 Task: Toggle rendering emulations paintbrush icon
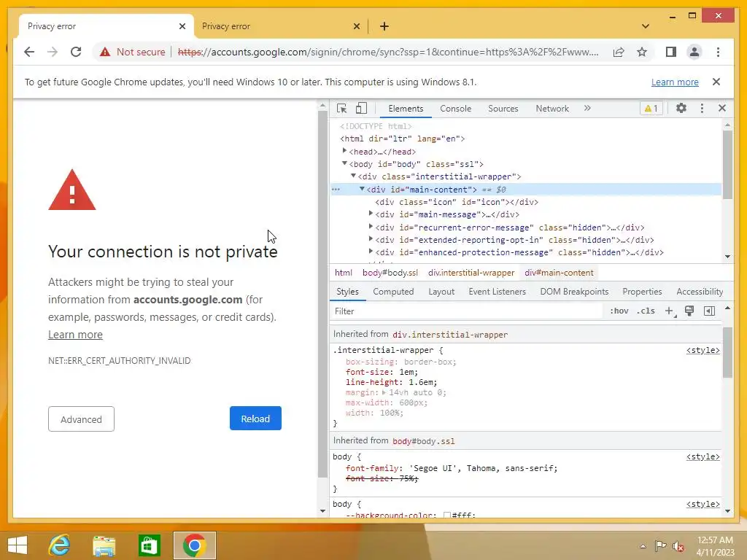coord(689,311)
